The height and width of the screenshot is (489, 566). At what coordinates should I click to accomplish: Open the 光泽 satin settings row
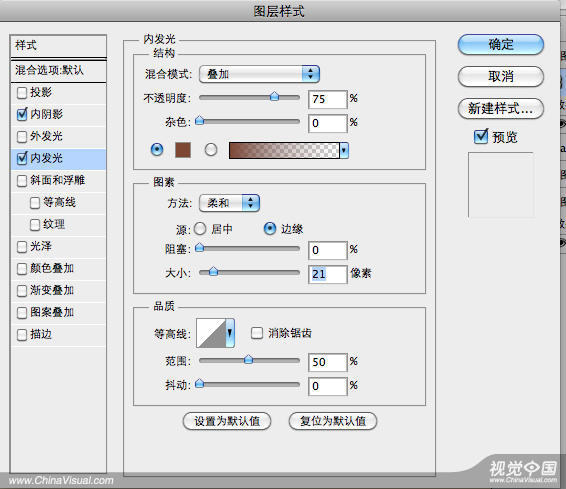pyautogui.click(x=58, y=247)
